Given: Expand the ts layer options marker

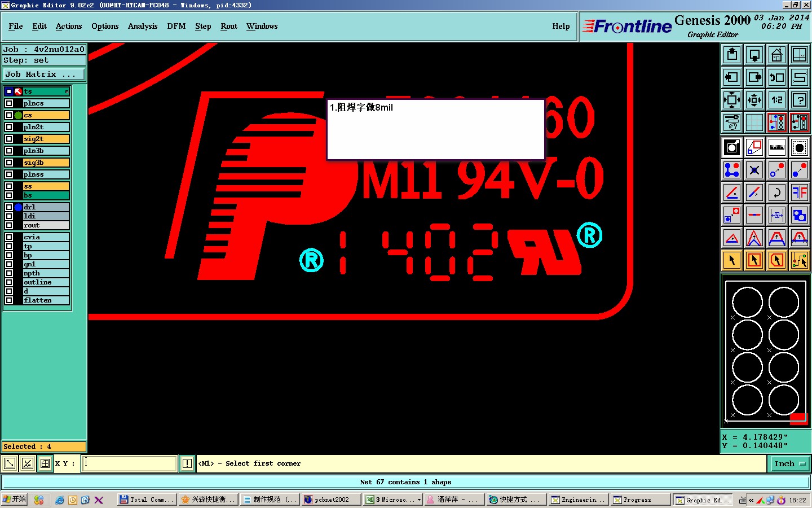Looking at the screenshot, I should [67, 91].
